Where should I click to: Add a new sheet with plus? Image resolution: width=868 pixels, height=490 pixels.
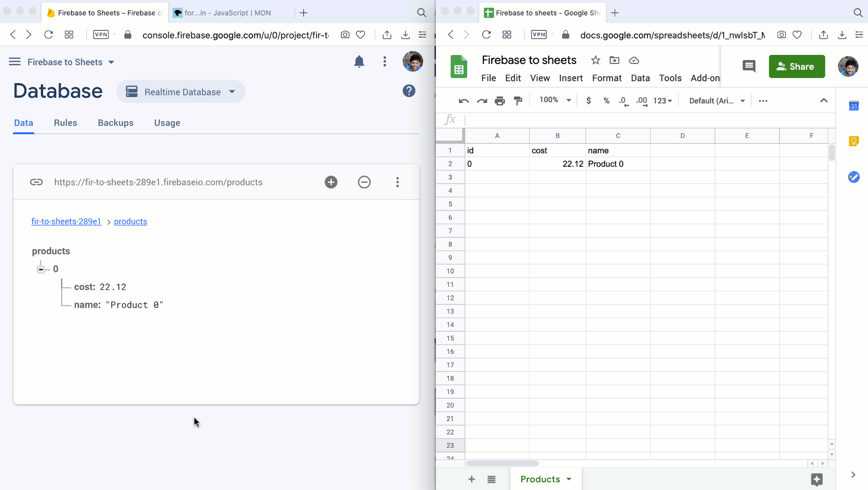pos(471,479)
